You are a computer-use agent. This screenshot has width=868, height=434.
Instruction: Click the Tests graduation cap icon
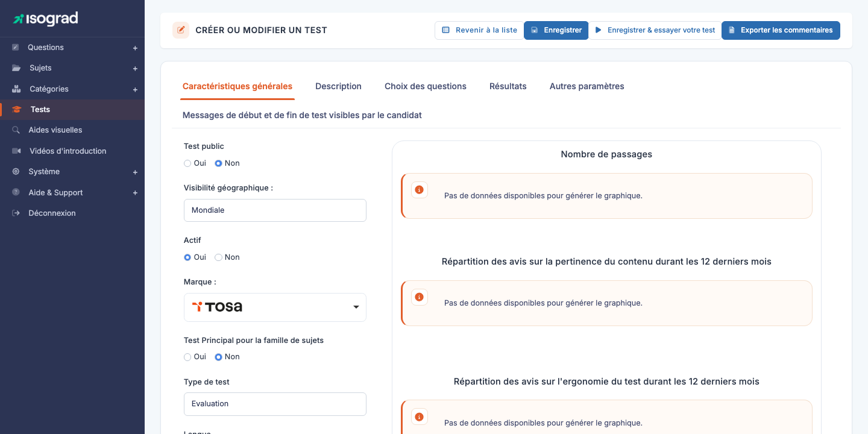pyautogui.click(x=17, y=110)
